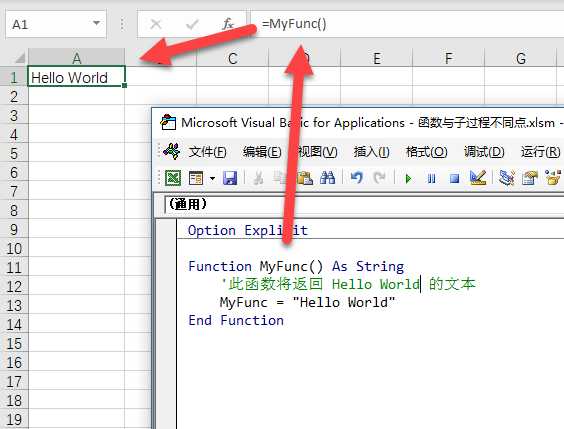Image resolution: width=564 pixels, height=429 pixels.
Task: Open the (通用) object dropdown
Action: [x=364, y=204]
